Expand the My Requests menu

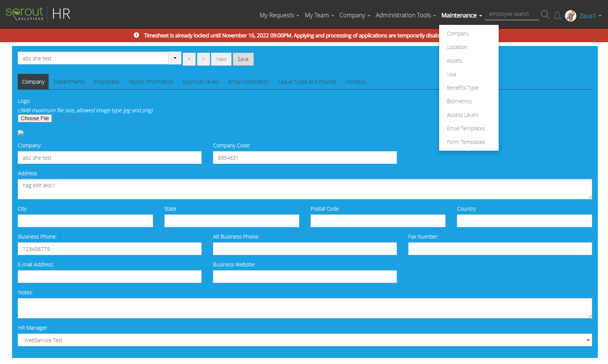pyautogui.click(x=279, y=15)
